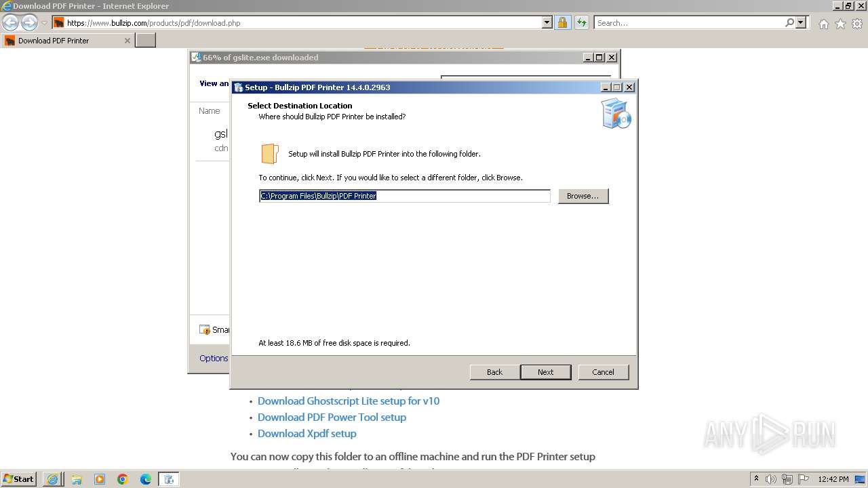The image size is (868, 488).
Task: Open Microsoft Edge from the taskbar
Action: click(x=146, y=479)
